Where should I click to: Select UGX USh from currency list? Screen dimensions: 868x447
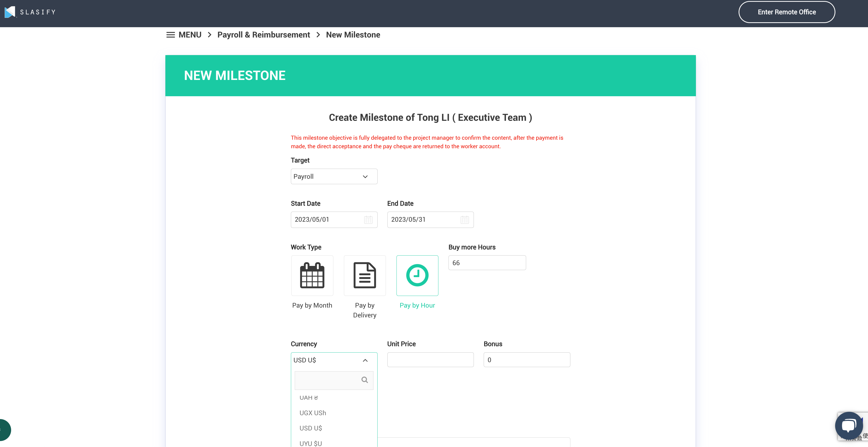pos(313,413)
